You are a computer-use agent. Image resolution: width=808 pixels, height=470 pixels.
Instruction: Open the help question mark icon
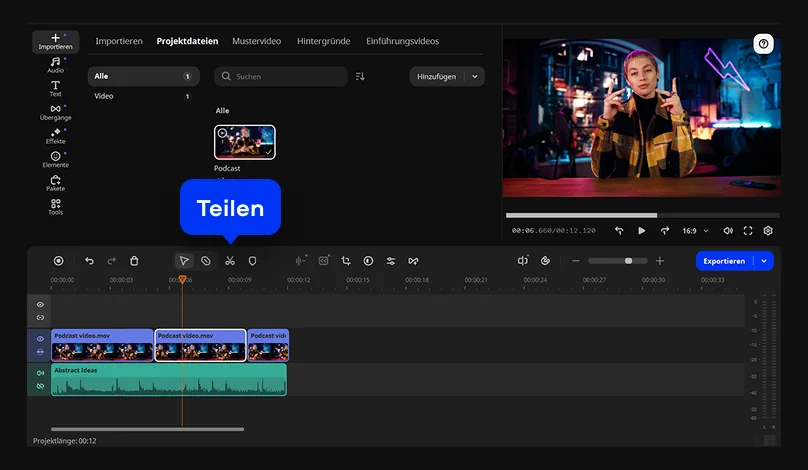[763, 44]
